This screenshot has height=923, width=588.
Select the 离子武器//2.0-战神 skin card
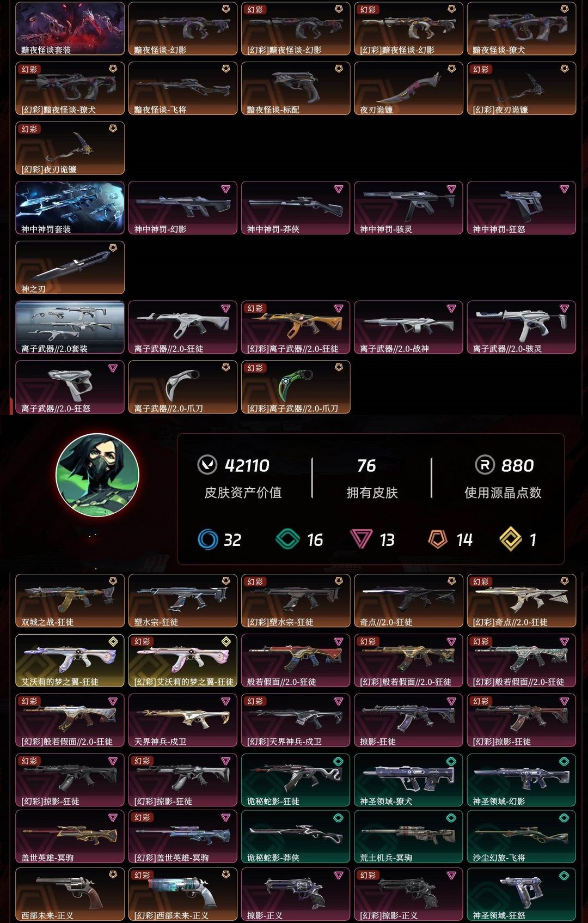pos(408,327)
